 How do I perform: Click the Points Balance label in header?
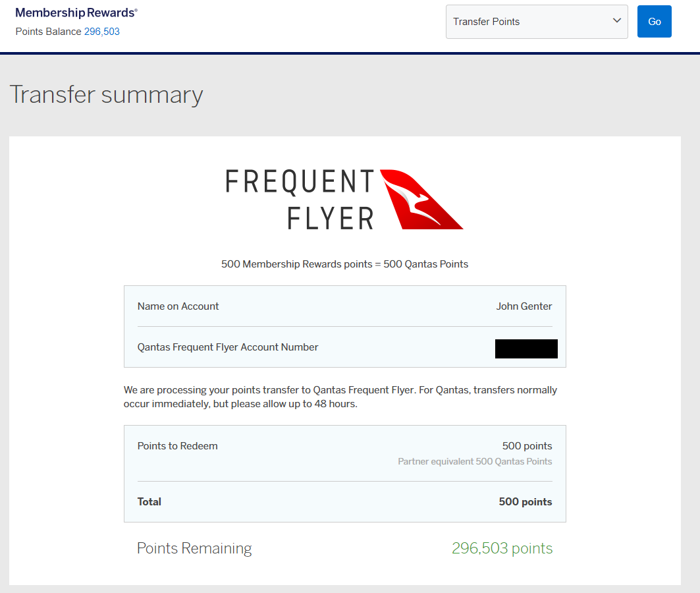click(x=49, y=32)
